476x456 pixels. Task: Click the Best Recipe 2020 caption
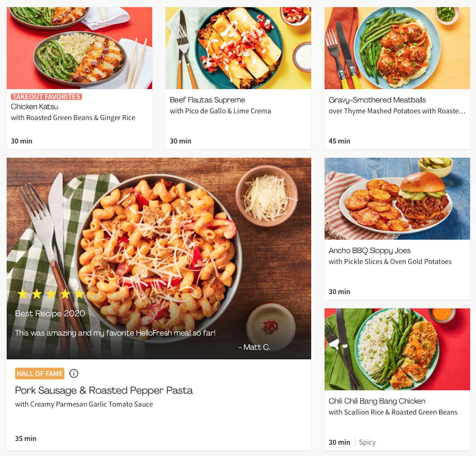tap(50, 313)
